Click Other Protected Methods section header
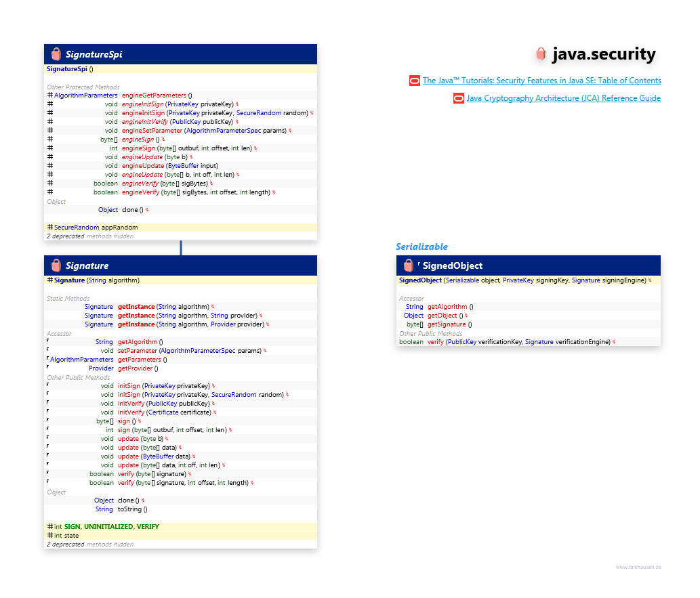This screenshot has height=598, width=700. 83,87
